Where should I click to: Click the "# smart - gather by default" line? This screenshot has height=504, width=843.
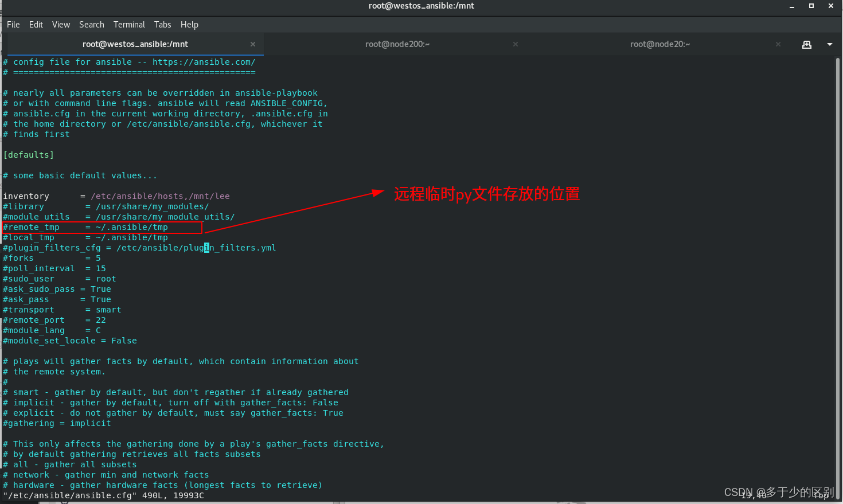coord(175,392)
